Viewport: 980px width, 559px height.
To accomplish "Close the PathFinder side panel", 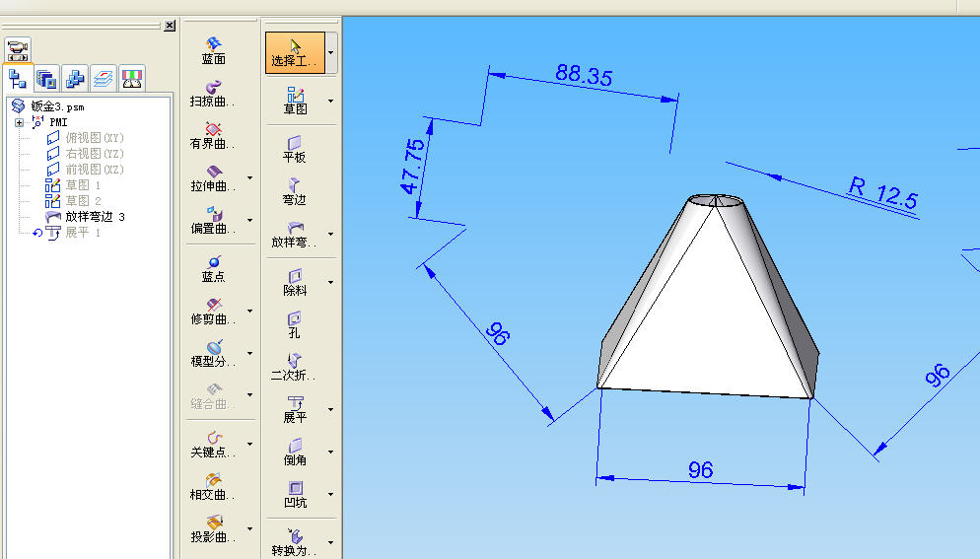I will [170, 26].
